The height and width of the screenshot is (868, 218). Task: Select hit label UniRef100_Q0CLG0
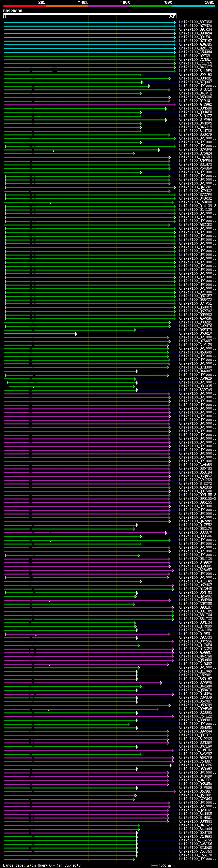(x=196, y=747)
